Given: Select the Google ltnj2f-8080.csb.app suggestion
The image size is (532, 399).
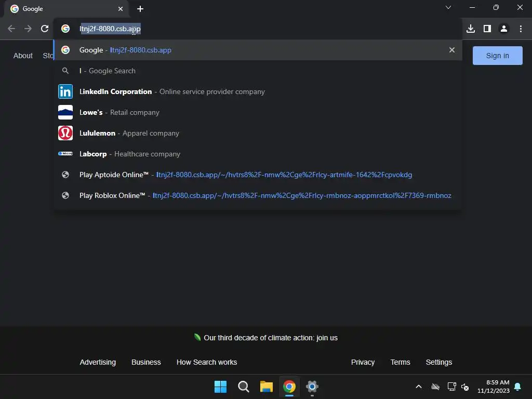Looking at the screenshot, I should 258,50.
